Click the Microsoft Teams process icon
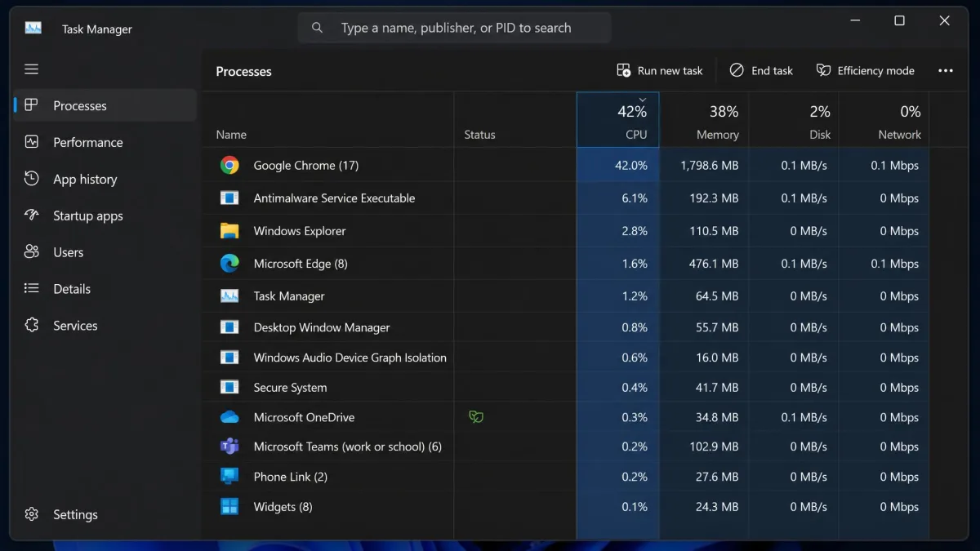The image size is (980, 551). coord(229,447)
